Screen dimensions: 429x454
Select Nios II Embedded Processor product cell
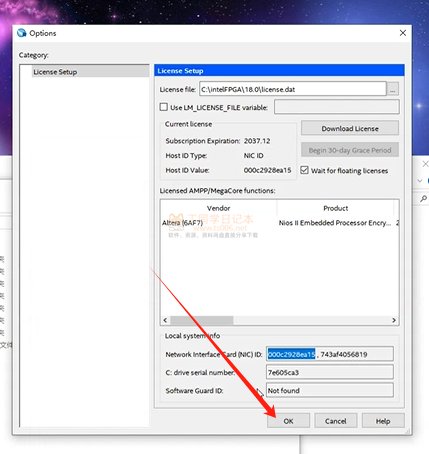335,223
